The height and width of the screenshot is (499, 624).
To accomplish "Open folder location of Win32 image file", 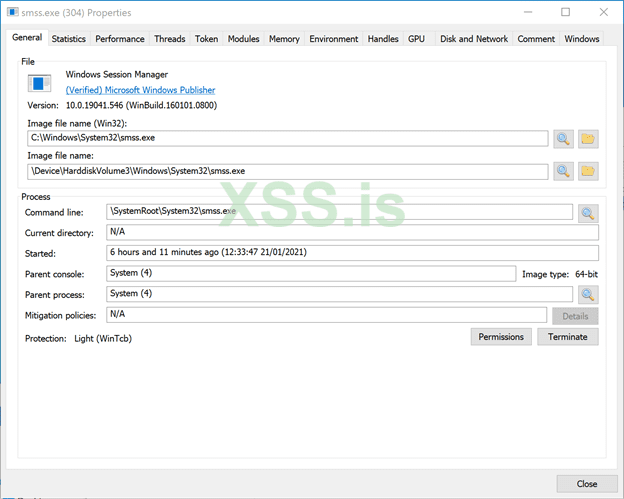I will coord(588,139).
